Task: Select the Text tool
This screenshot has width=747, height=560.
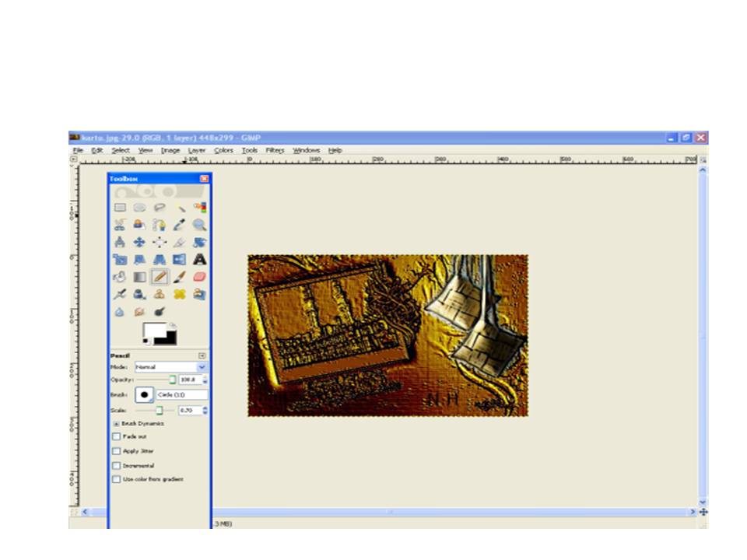Action: pos(200,260)
